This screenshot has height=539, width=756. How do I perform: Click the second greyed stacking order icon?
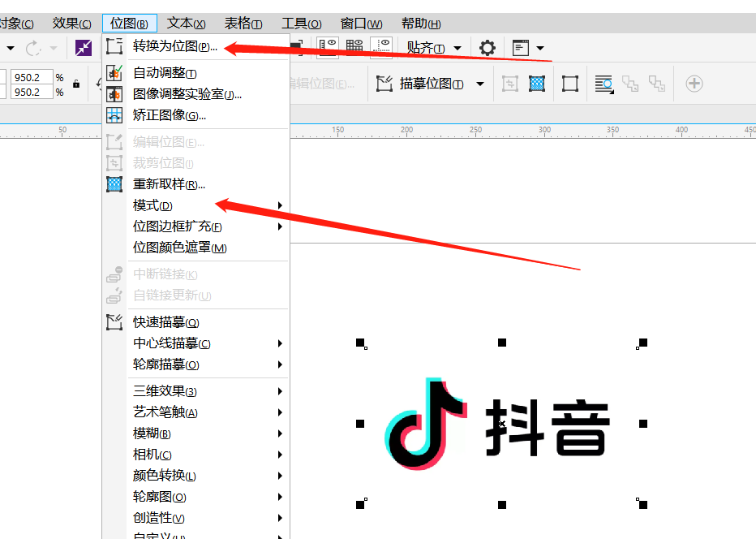pyautogui.click(x=657, y=84)
